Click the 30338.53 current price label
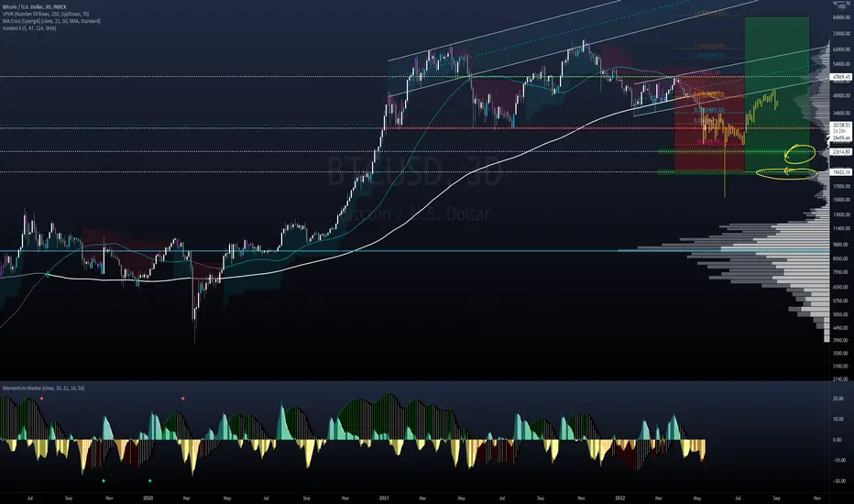Viewport: 854px width, 504px height. [x=841, y=126]
